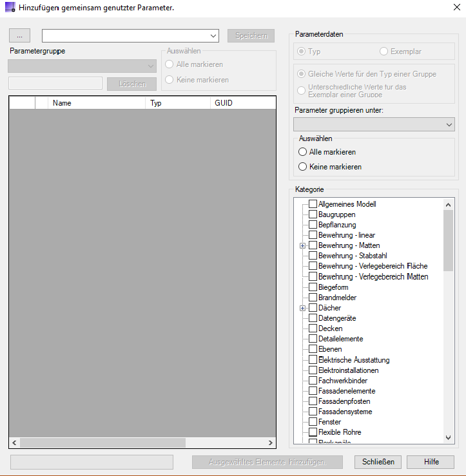
Task: Click the Name column header
Action: tap(97, 103)
